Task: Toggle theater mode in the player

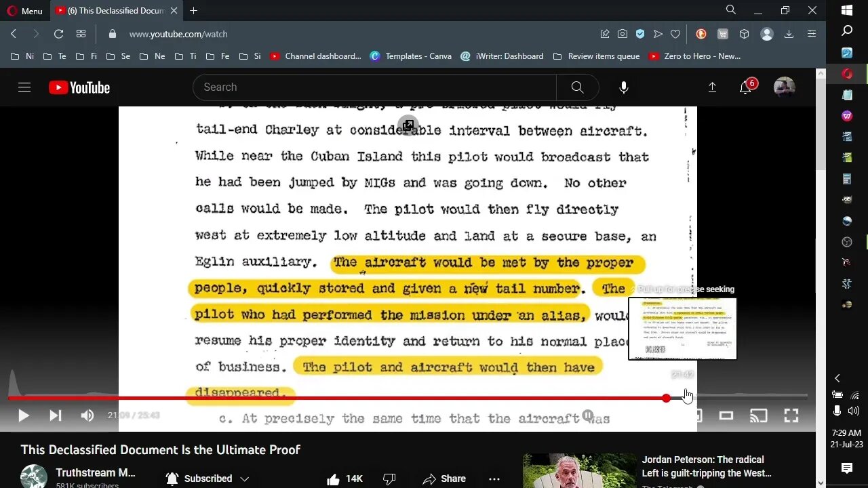Action: [726, 415]
